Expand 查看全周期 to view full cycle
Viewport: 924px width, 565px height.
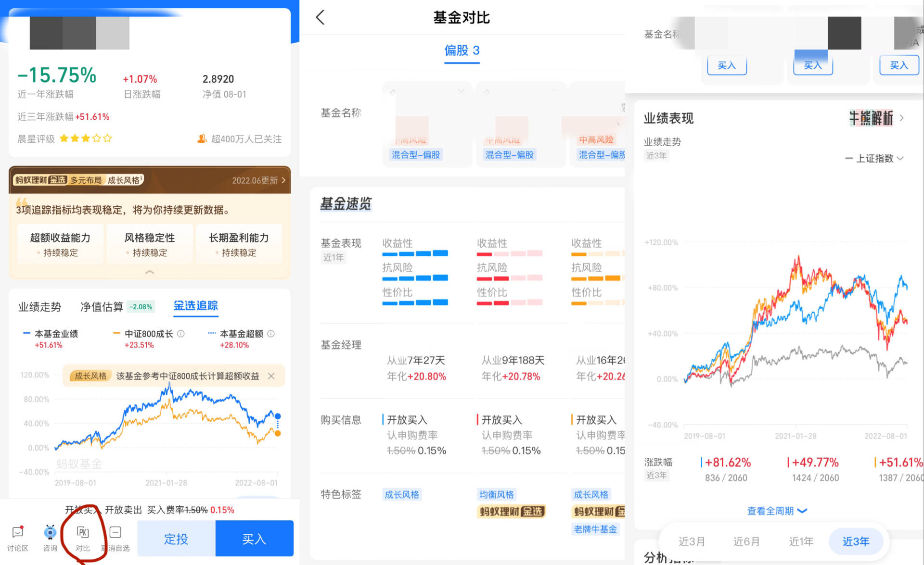coord(777,511)
